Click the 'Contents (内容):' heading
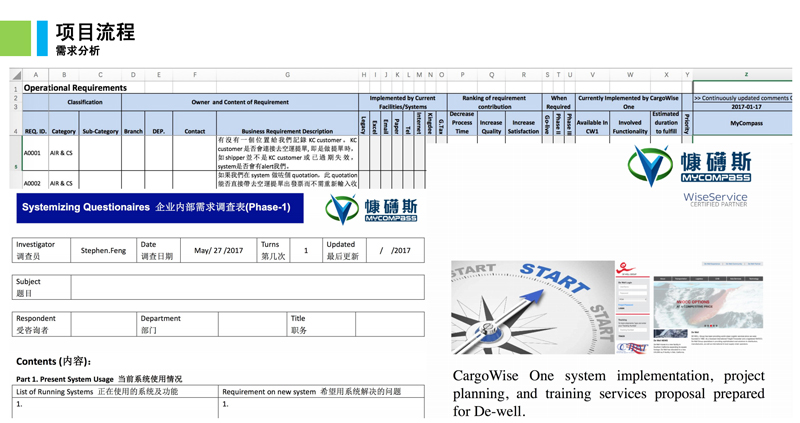Screen dimensions: 800x423 tap(54, 361)
